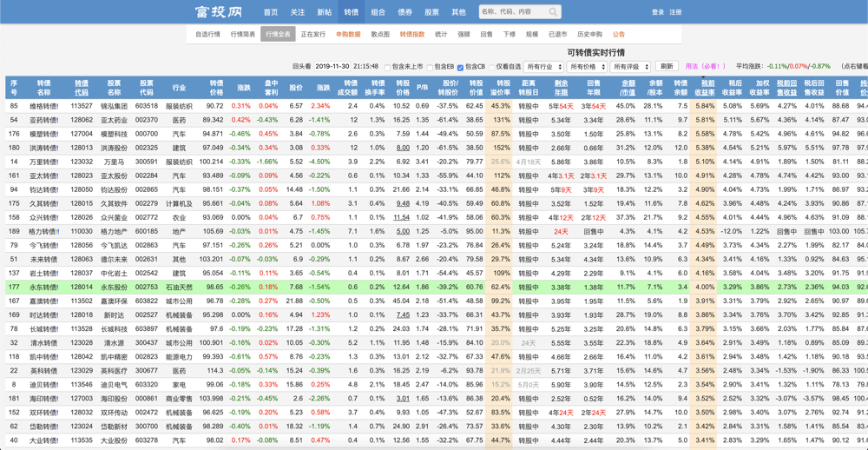Select the 行情全表 tab

[278, 34]
